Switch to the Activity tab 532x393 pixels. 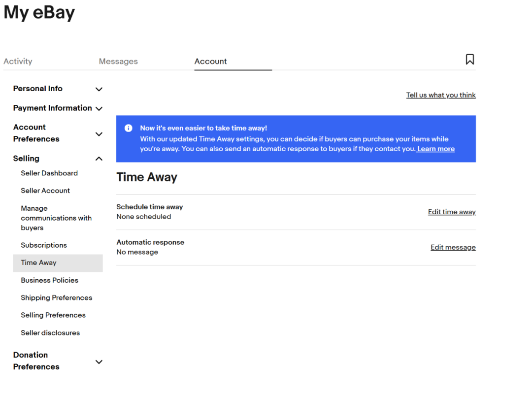(x=18, y=62)
